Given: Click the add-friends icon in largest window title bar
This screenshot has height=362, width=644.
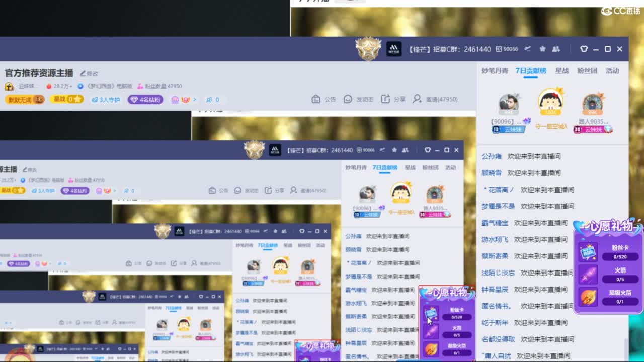Looking at the screenshot, I should pos(556,49).
